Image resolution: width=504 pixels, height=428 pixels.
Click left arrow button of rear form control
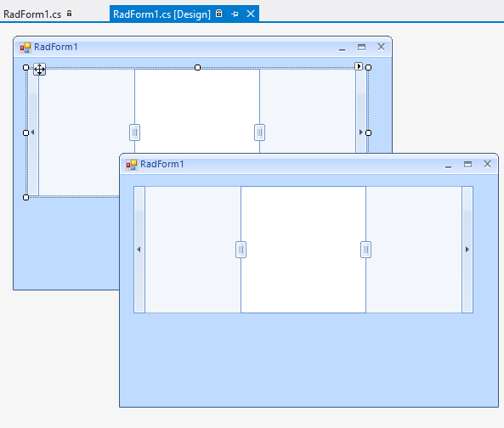[x=33, y=132]
